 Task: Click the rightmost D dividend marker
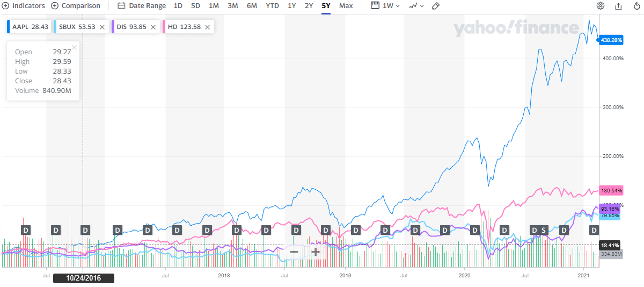594,230
